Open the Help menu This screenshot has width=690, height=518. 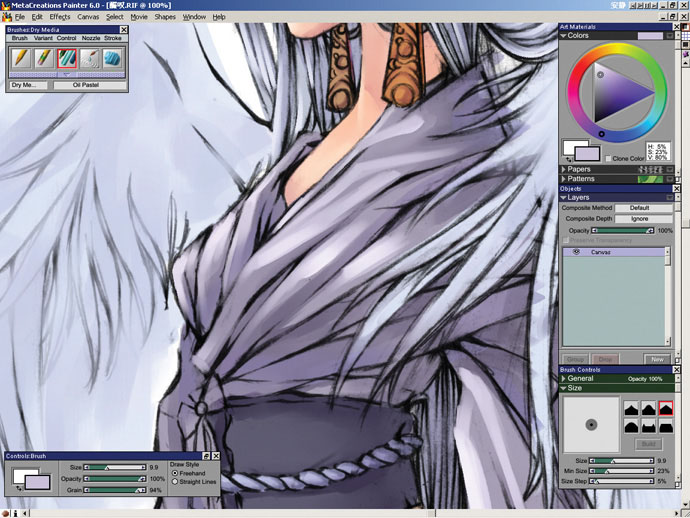[219, 17]
